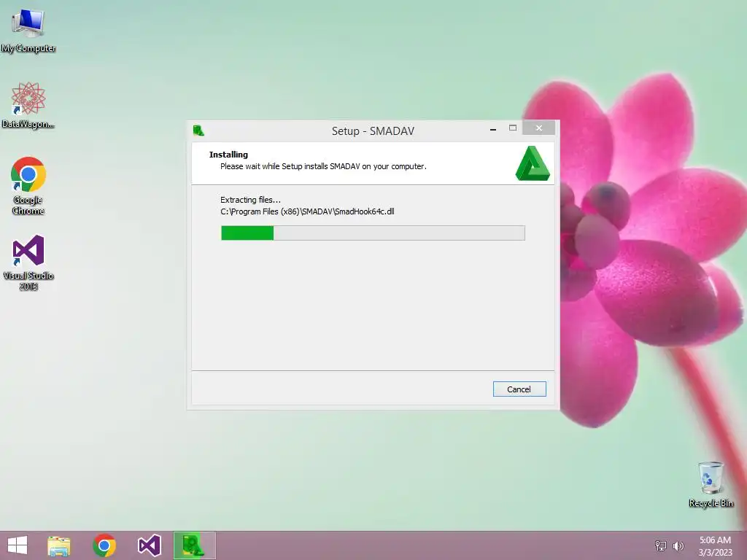
Task: Open Chrome from the taskbar
Action: point(104,545)
